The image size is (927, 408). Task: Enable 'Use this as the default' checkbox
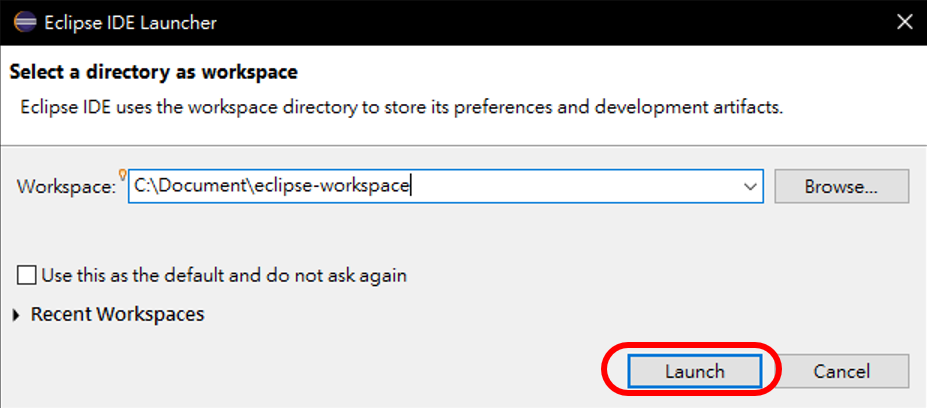coord(27,275)
